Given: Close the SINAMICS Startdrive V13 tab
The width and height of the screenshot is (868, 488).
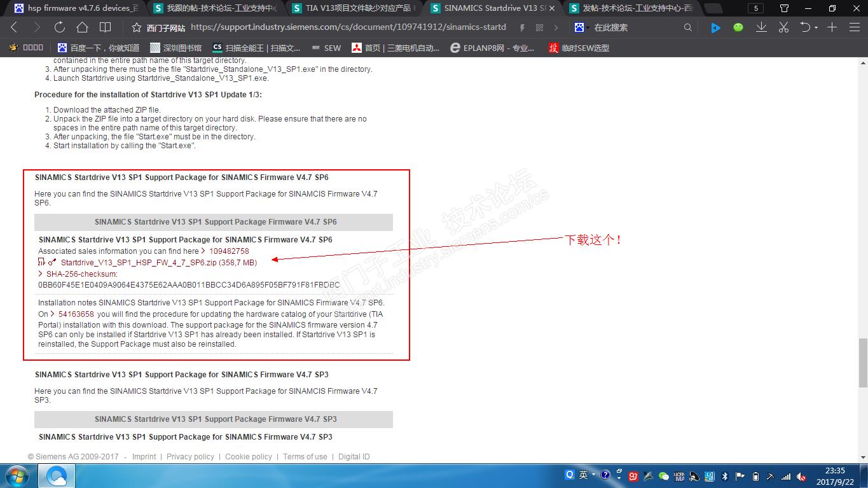Looking at the screenshot, I should coord(551,8).
